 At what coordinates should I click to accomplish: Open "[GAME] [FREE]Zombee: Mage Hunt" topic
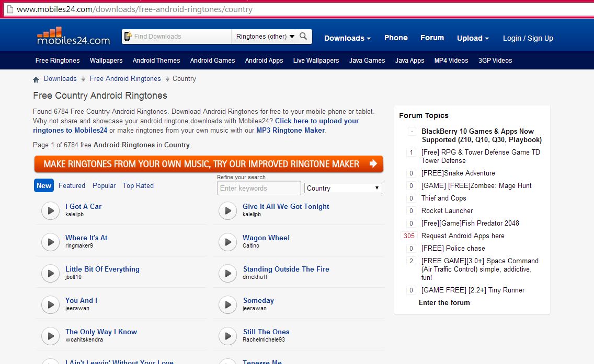(476, 186)
